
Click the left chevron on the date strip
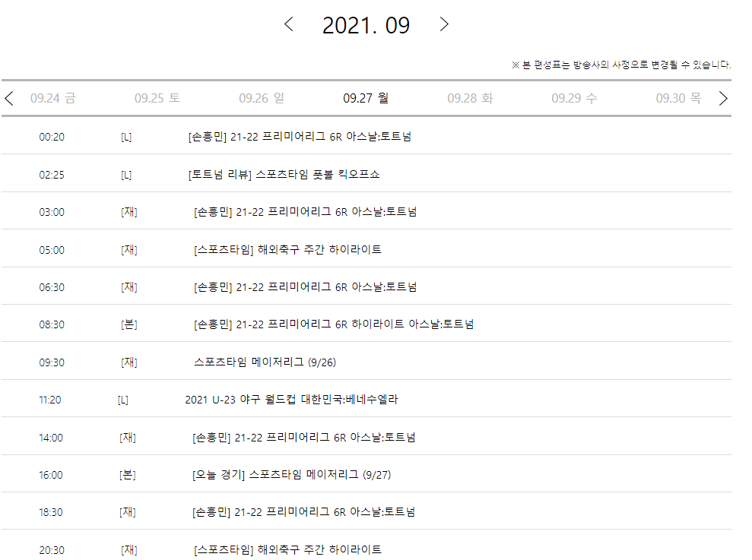[x=8, y=98]
